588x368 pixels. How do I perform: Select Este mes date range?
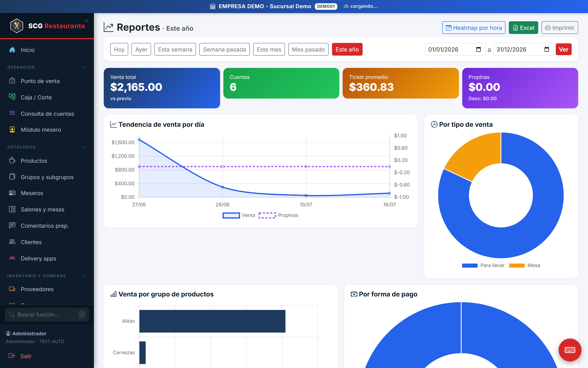click(269, 49)
